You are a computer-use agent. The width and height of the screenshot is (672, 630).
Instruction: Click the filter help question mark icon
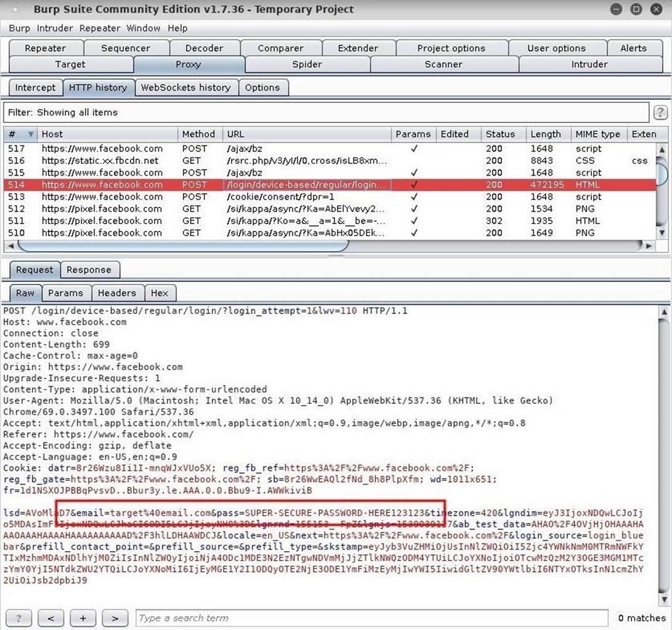[660, 113]
